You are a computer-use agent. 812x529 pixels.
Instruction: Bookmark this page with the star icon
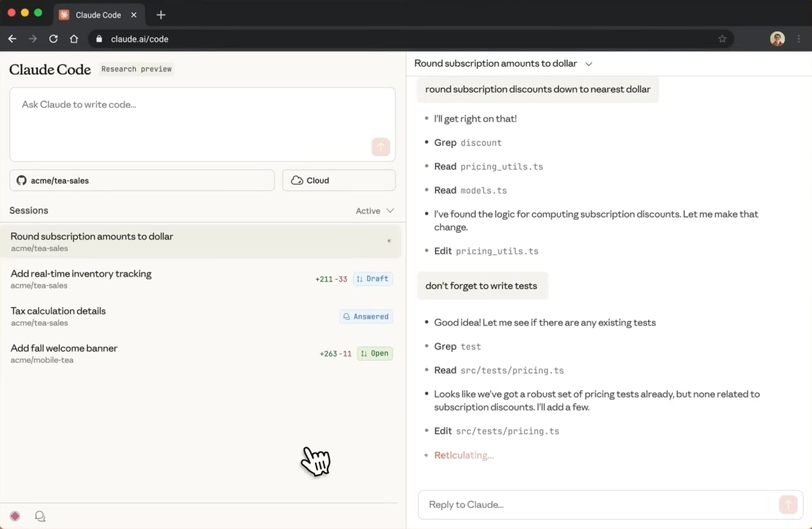[722, 39]
